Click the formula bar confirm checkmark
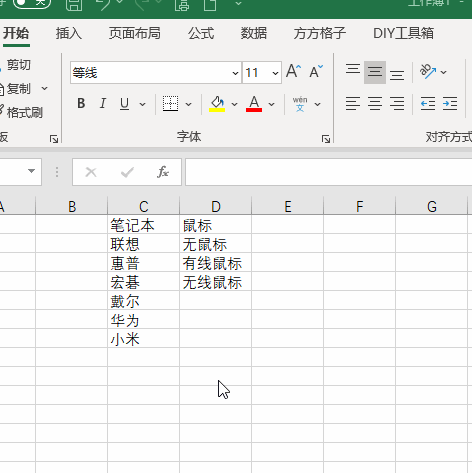This screenshot has height=473, width=472. click(127, 172)
